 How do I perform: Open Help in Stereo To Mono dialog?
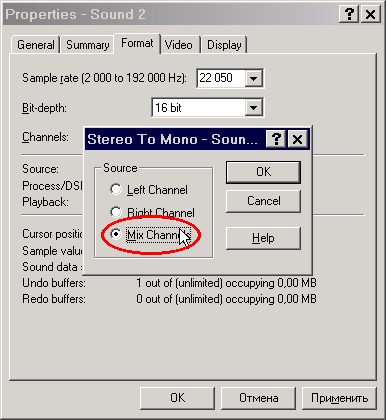coord(263,238)
